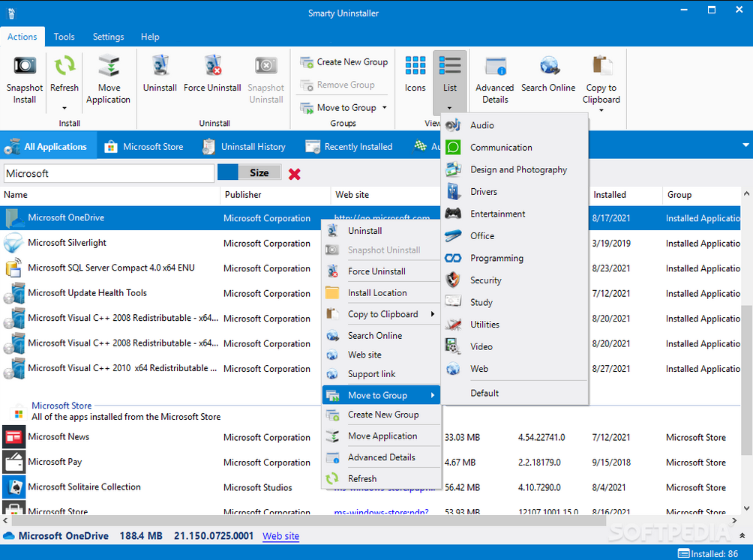Viewport: 753px width, 560px height.
Task: Open Advanced Details from ribbon
Action: tap(495, 79)
